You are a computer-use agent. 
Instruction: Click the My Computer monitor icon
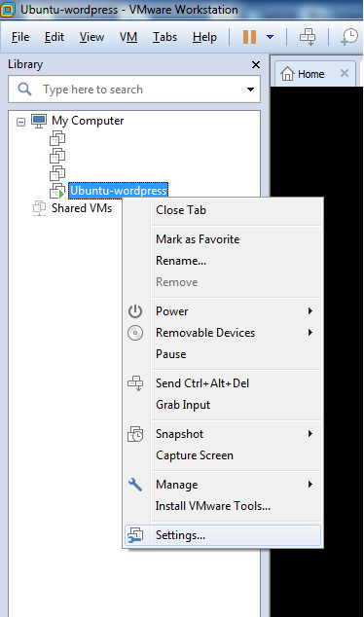click(x=39, y=121)
